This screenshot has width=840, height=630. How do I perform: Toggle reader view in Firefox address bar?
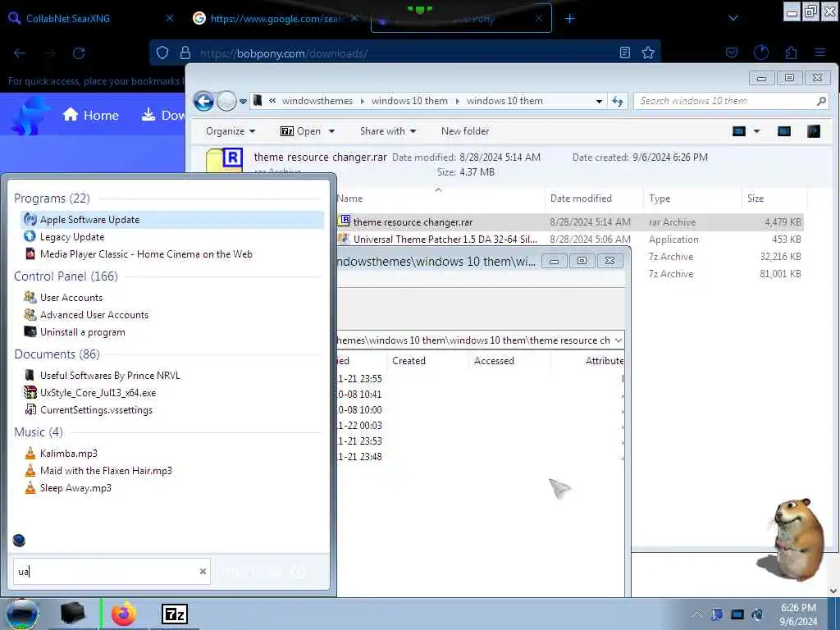[624, 52]
